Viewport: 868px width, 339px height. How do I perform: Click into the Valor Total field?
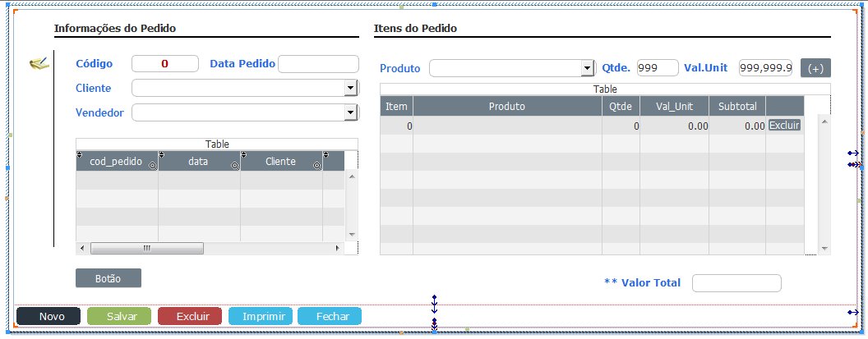pos(736,282)
